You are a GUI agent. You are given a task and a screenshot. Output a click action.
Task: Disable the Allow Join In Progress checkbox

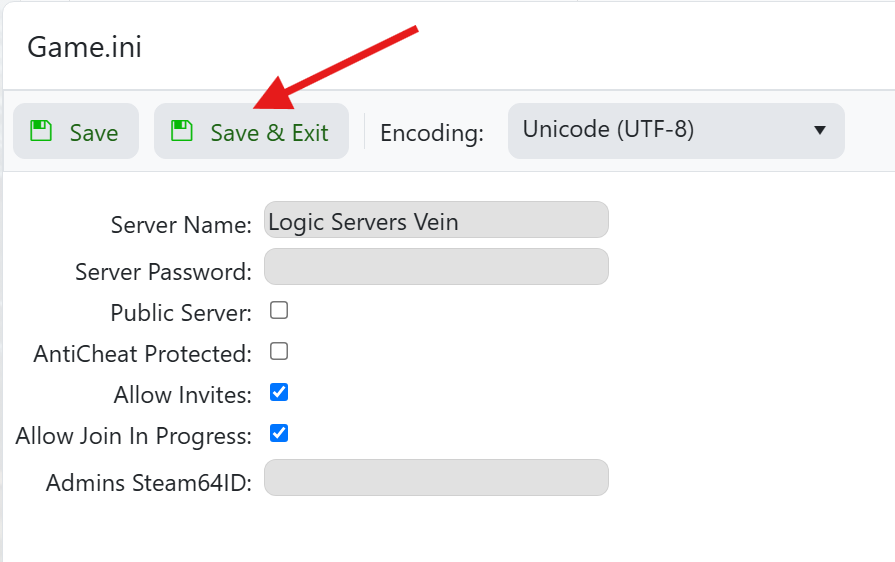pos(279,434)
